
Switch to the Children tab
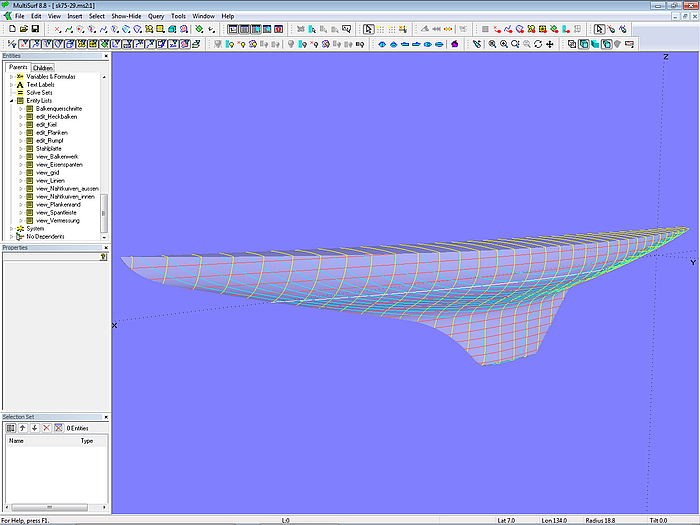point(42,68)
